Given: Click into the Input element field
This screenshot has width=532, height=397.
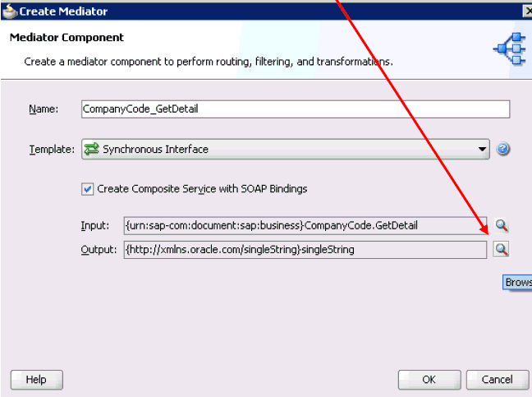Looking at the screenshot, I should click(x=304, y=226).
